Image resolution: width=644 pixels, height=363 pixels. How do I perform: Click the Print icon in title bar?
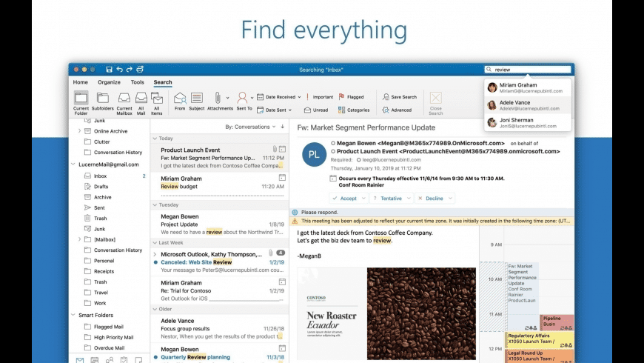[140, 70]
